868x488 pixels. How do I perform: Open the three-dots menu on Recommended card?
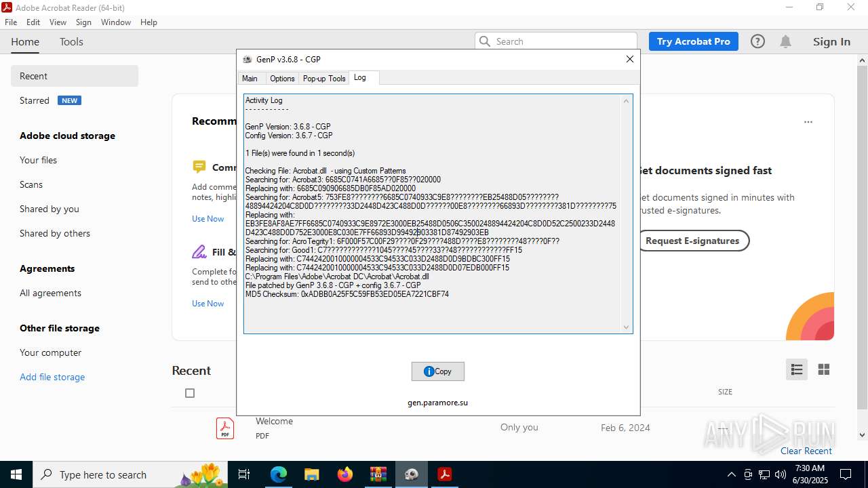808,122
